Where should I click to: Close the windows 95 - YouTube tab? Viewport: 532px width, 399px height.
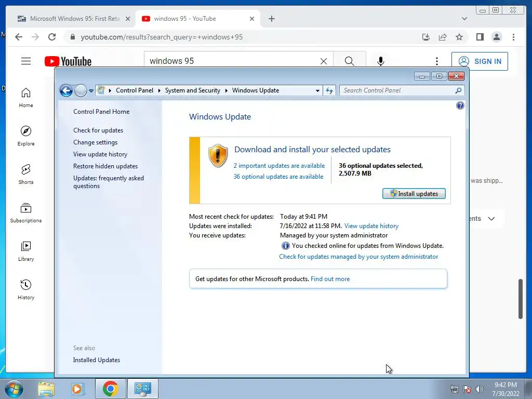click(252, 19)
